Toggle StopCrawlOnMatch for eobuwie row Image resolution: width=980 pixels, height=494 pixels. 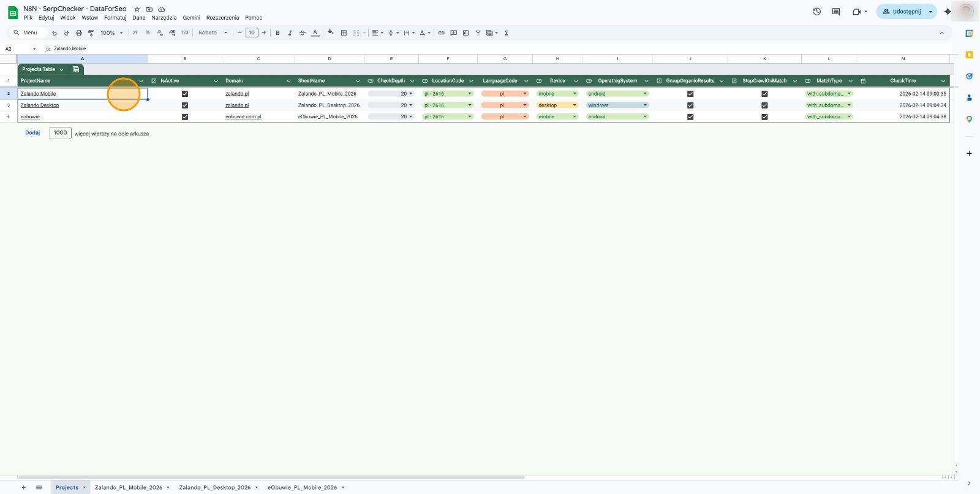[x=764, y=116]
